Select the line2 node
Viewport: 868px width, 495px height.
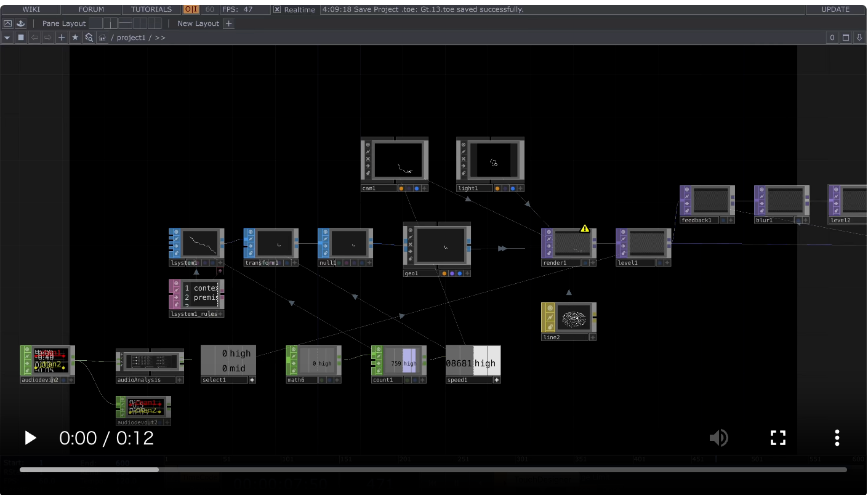pyautogui.click(x=569, y=321)
